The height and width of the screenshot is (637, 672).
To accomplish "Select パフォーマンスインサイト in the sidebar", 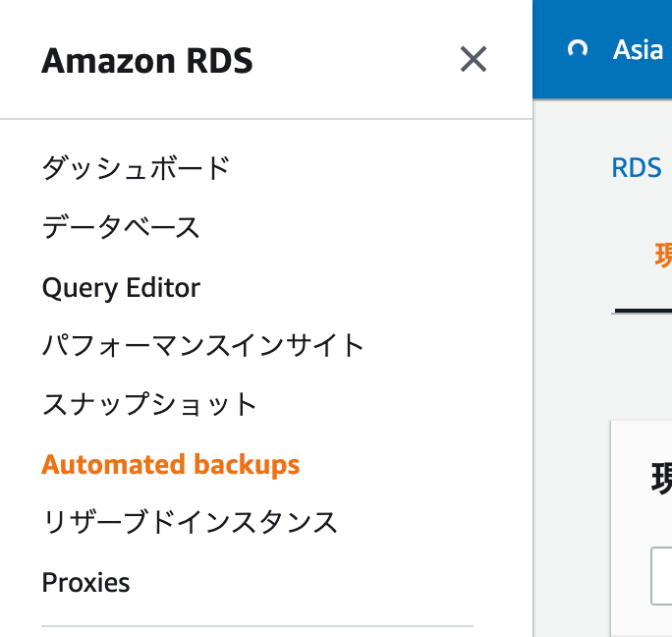I will 203,345.
